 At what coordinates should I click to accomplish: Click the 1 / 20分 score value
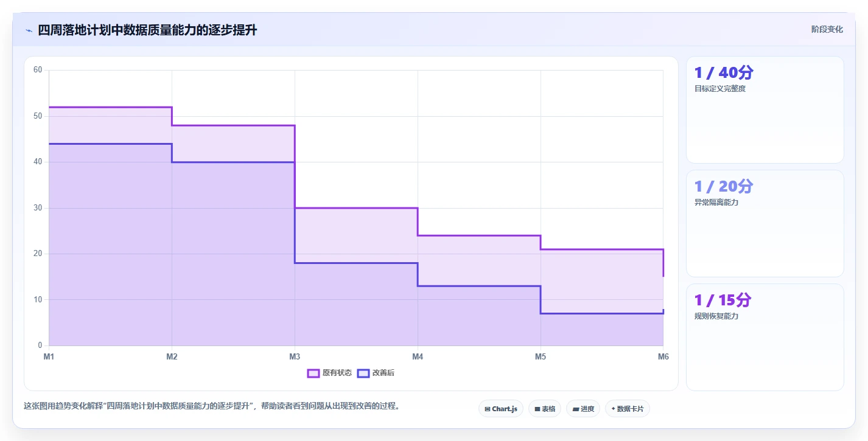click(x=724, y=186)
